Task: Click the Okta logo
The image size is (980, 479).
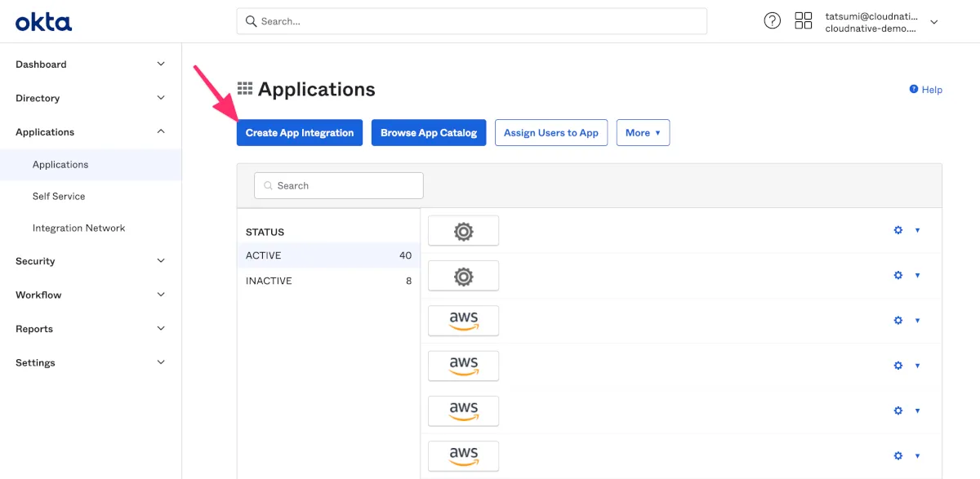Action: (x=43, y=22)
